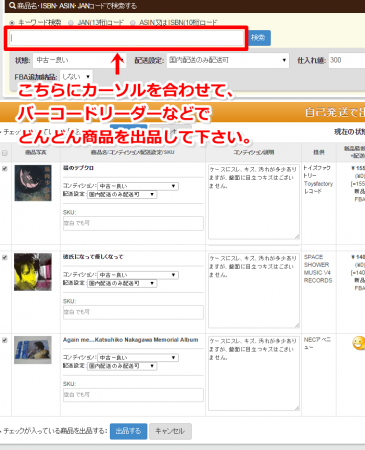
Task: Click the SKU field for first product
Action: 133,223
